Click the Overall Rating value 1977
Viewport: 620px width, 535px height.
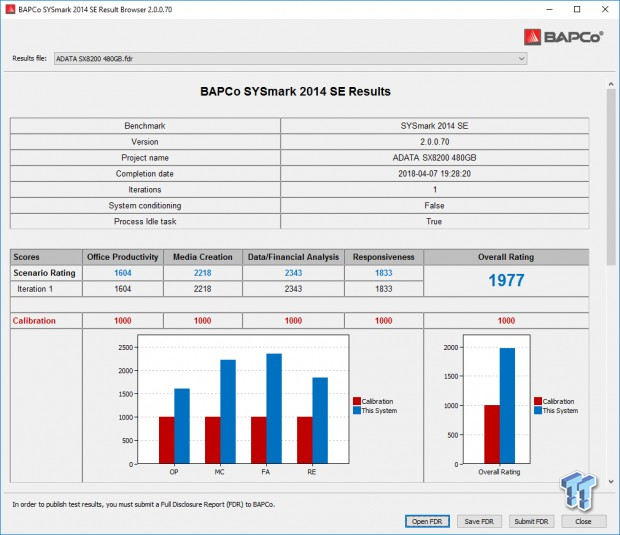506,280
